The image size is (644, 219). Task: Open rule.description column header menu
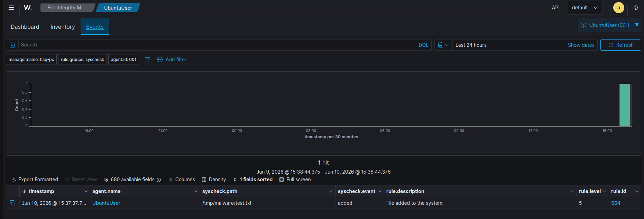coord(572,191)
